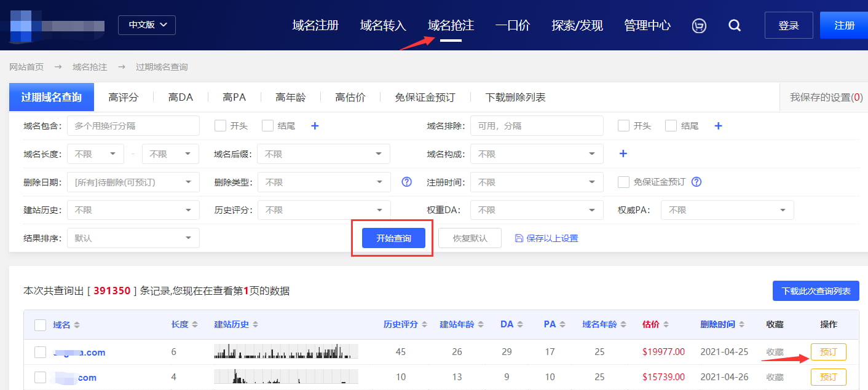
Task: Click help icon beside 免保证金预订
Action: tap(696, 182)
